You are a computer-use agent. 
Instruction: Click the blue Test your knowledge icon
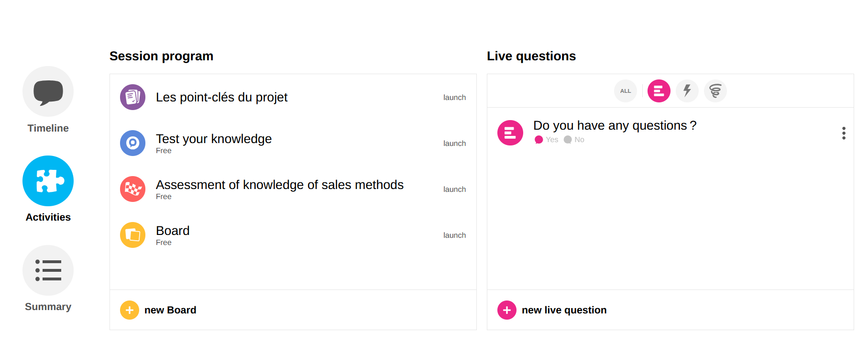[x=132, y=143]
